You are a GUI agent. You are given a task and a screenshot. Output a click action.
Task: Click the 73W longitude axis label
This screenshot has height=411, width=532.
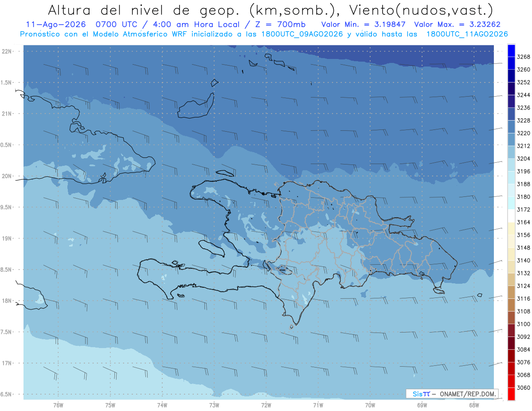(214, 405)
